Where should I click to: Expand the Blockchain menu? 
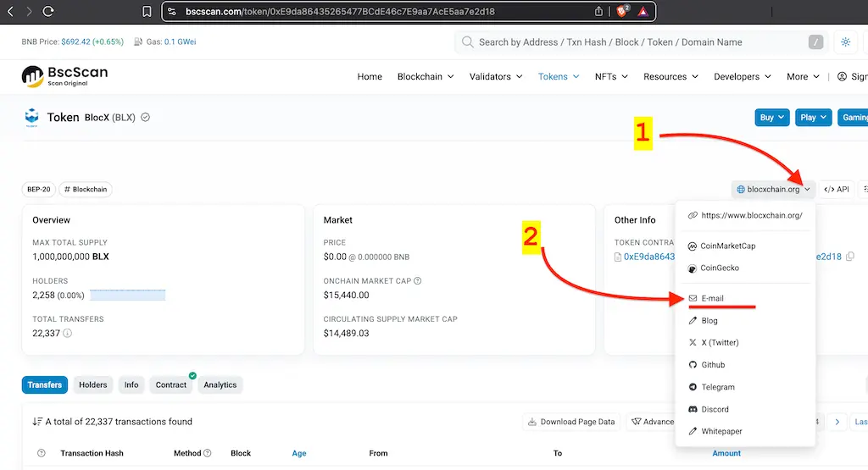(426, 77)
